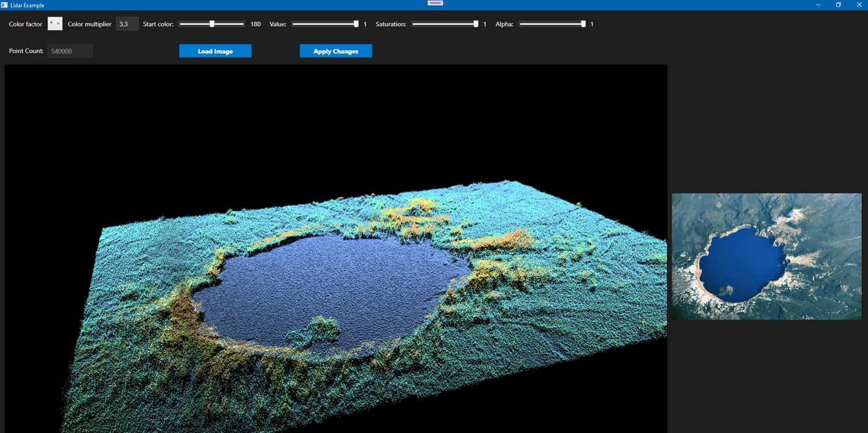Screen dimensions: 868x433
Task: Click the Start color slider thumb
Action: [212, 24]
